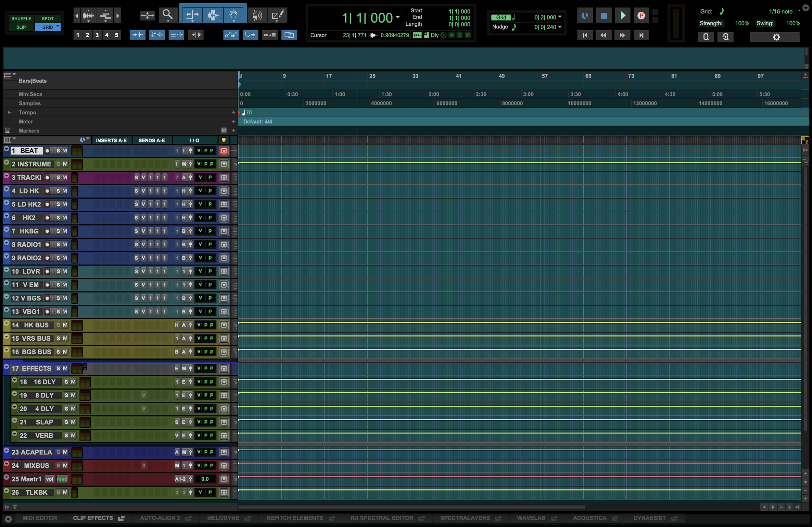Open the Grid value dropdown
The width and height of the screenshot is (812, 527).
(x=560, y=17)
